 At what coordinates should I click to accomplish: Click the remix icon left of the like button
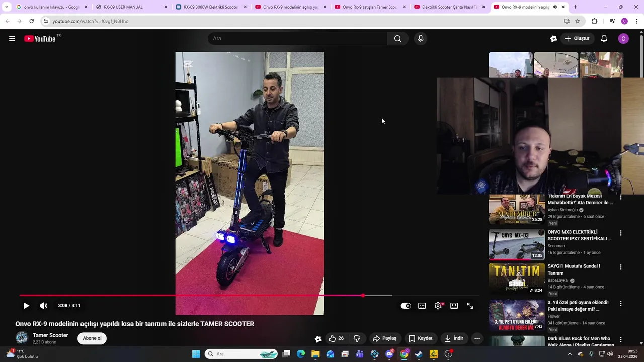318,338
